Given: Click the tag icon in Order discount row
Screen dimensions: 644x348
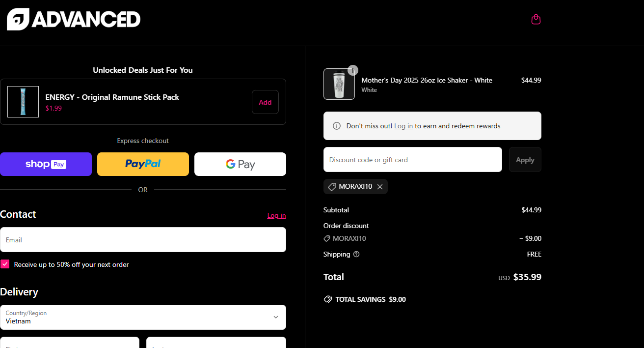Looking at the screenshot, I should pyautogui.click(x=327, y=238).
